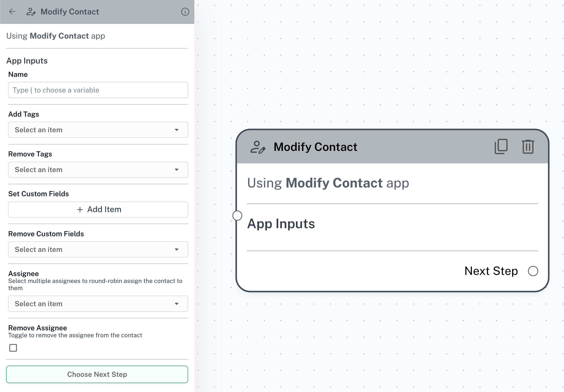Click the back arrow in panel header
The image size is (564, 392).
click(12, 12)
